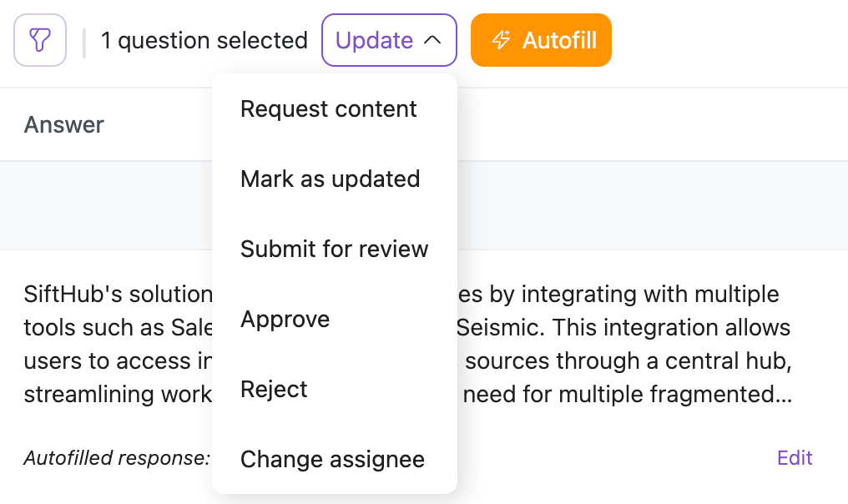848x504 pixels.
Task: Click the Update dropdown label
Action: 374,40
